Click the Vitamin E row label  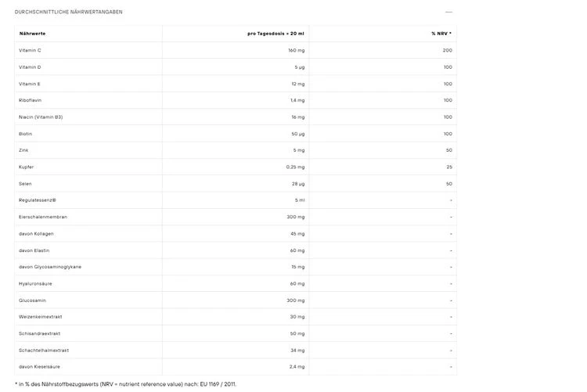click(30, 84)
